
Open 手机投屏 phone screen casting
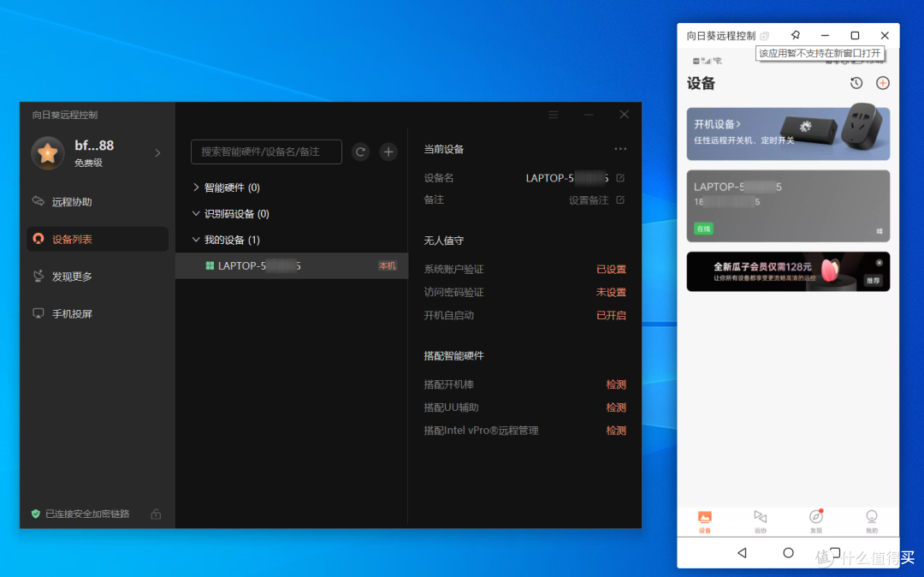[x=71, y=313]
